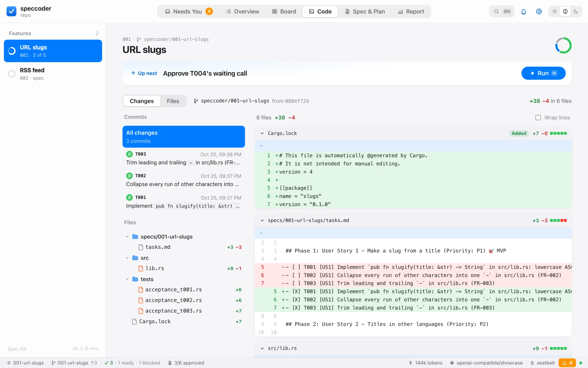Open lib.rs file in tree
The image size is (588, 368).
184,269
